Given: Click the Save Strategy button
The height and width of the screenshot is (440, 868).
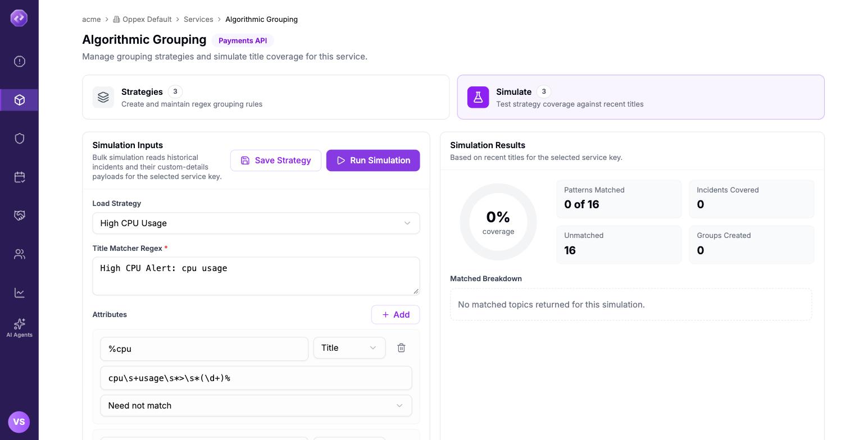Looking at the screenshot, I should (x=276, y=161).
